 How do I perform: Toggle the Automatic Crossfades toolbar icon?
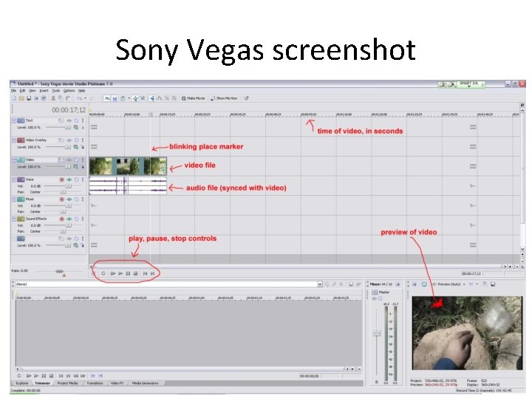click(115, 98)
